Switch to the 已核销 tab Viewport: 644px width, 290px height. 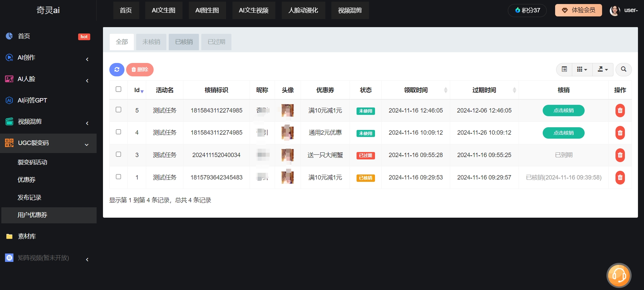point(184,42)
